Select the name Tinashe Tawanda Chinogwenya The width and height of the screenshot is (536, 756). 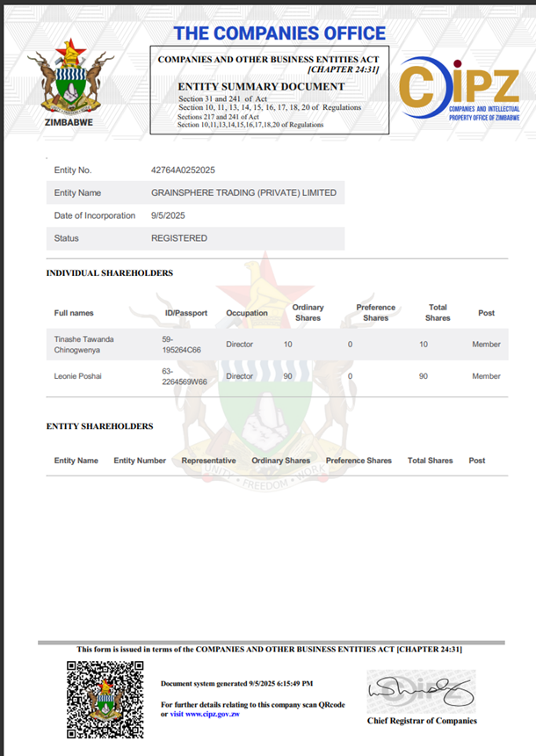coord(83,345)
